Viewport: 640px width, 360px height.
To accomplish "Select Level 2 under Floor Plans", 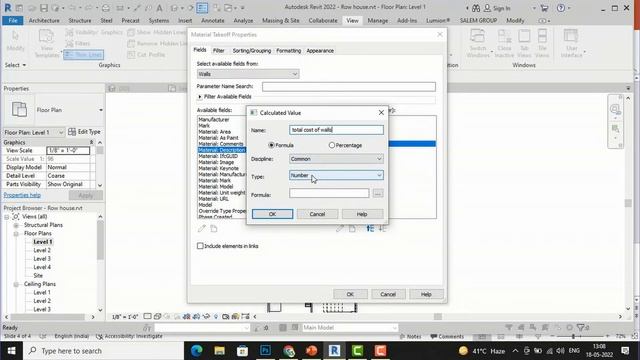I will click(42, 250).
